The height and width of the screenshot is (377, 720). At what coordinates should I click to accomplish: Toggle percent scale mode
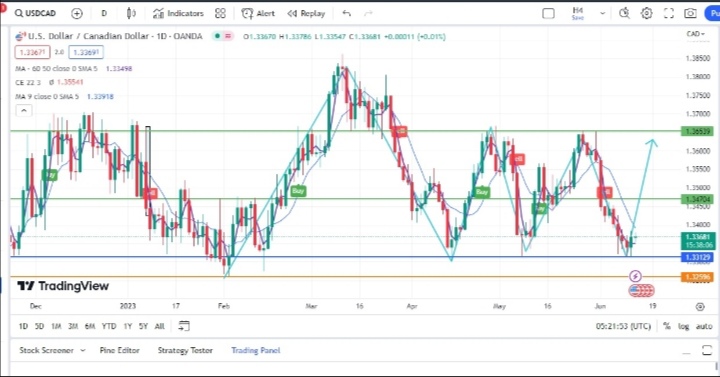[x=667, y=326]
